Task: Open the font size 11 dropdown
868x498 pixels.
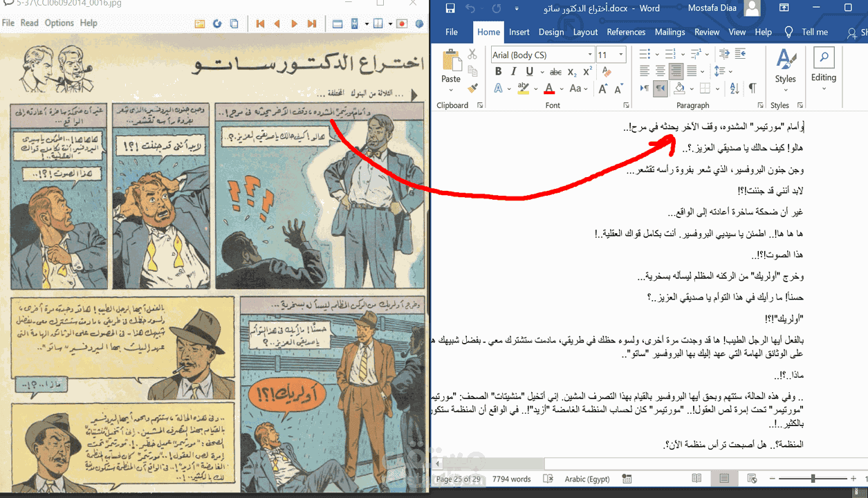Action: (x=621, y=55)
